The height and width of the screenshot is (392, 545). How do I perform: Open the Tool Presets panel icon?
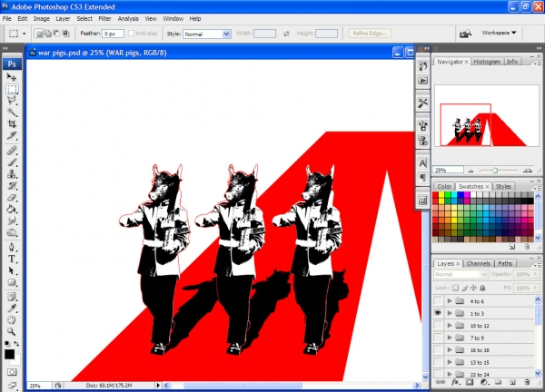coord(422,103)
